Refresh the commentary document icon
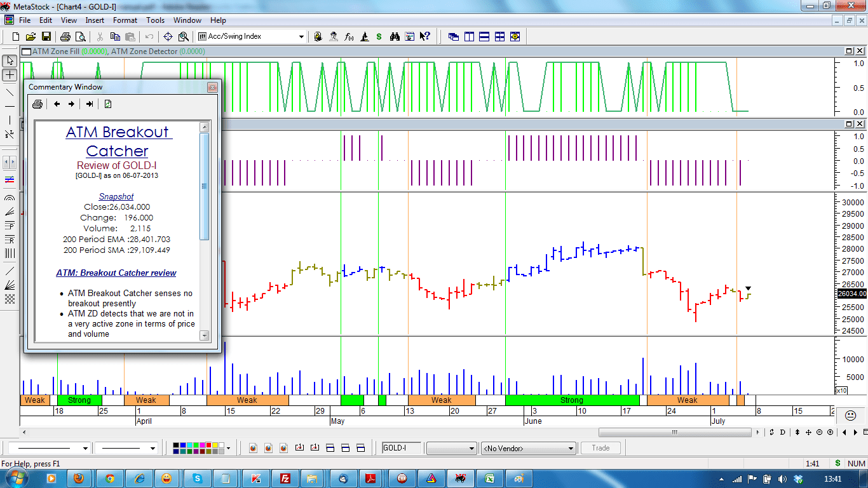 [x=108, y=104]
